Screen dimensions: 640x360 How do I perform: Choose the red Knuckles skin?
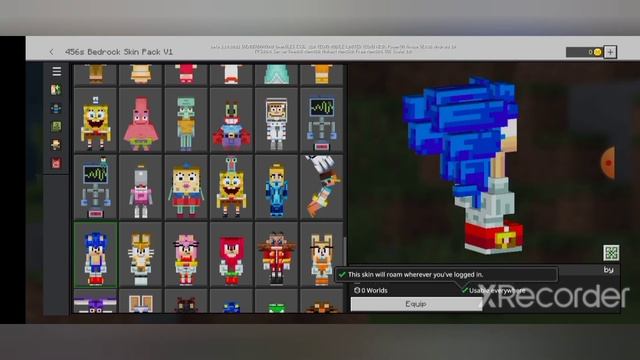coord(231,255)
